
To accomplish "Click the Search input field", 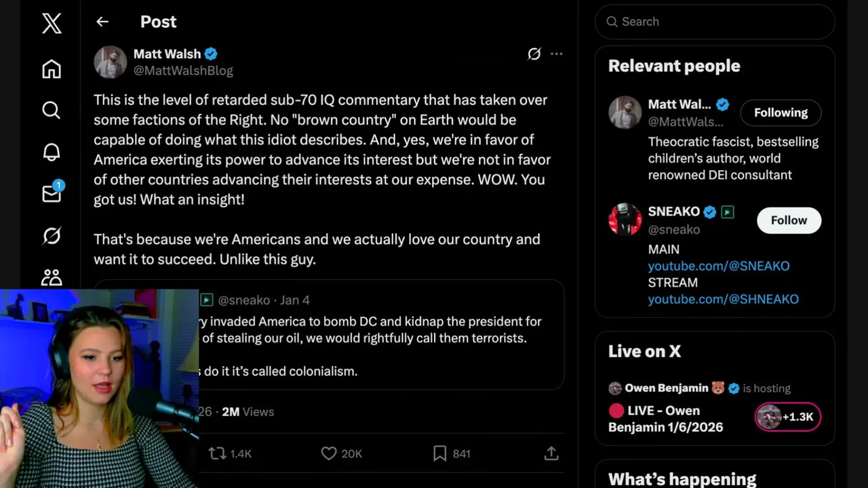I will tap(715, 22).
